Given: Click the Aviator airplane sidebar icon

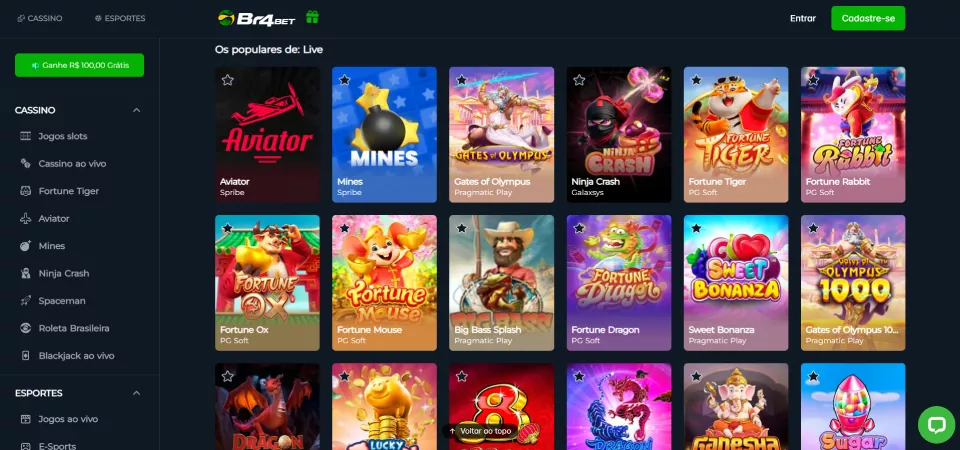Looking at the screenshot, I should pyautogui.click(x=25, y=219).
